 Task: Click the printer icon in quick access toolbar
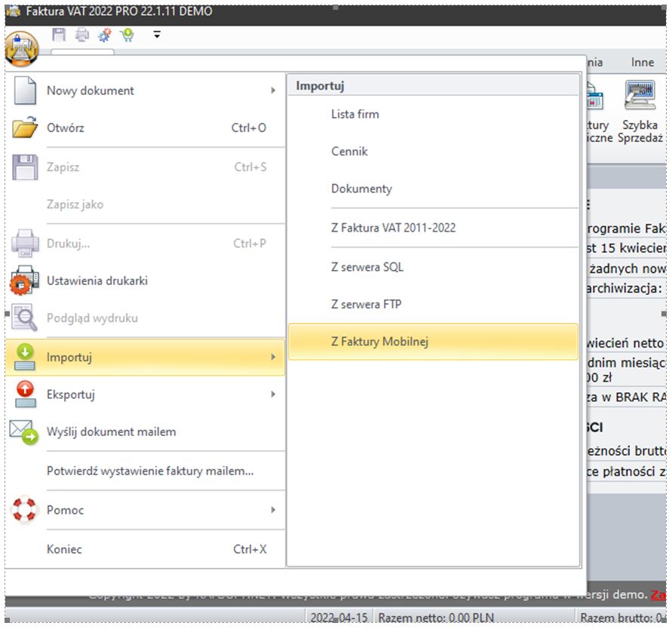point(82,35)
